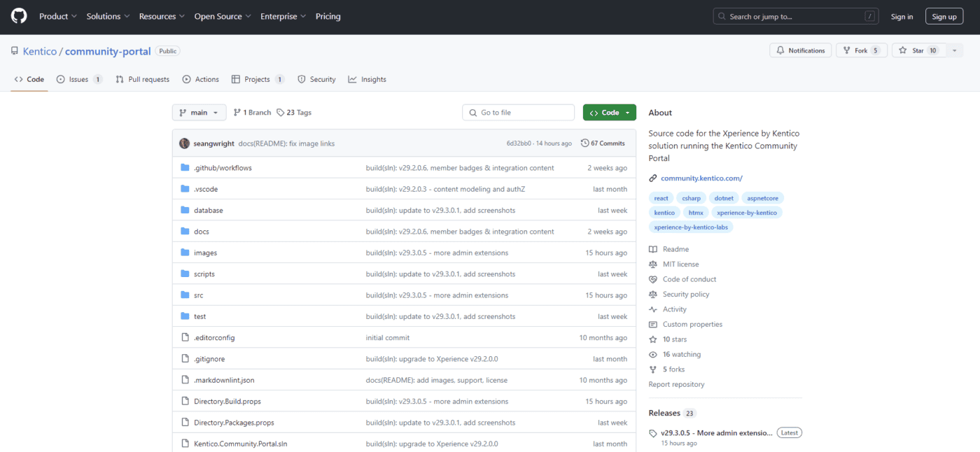
Task: Expand the Open Source menu
Action: (x=223, y=16)
